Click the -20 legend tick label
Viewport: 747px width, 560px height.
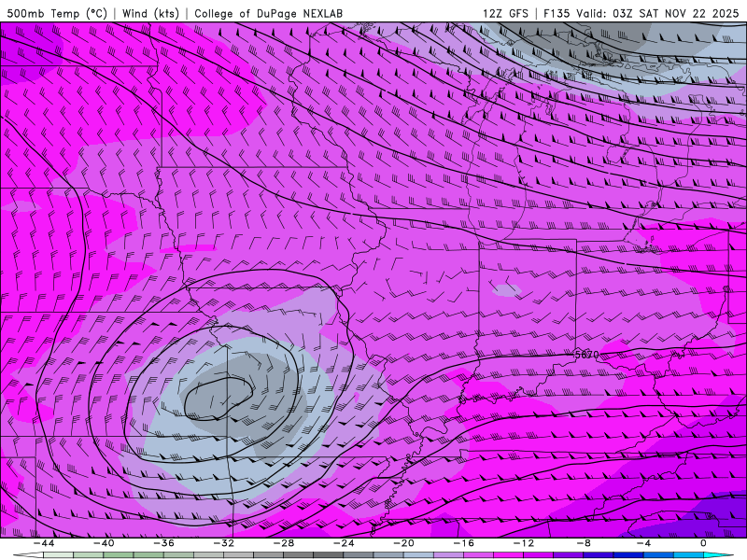403,543
